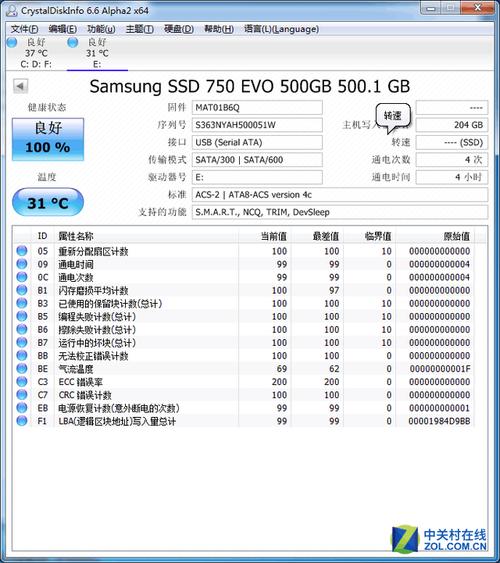This screenshot has height=563, width=500.
Task: Open the 功能(u) menu
Action: coord(101,29)
